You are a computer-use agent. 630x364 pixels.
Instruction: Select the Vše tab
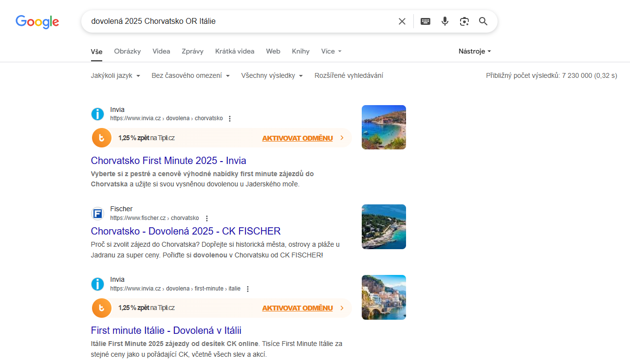[x=96, y=51]
